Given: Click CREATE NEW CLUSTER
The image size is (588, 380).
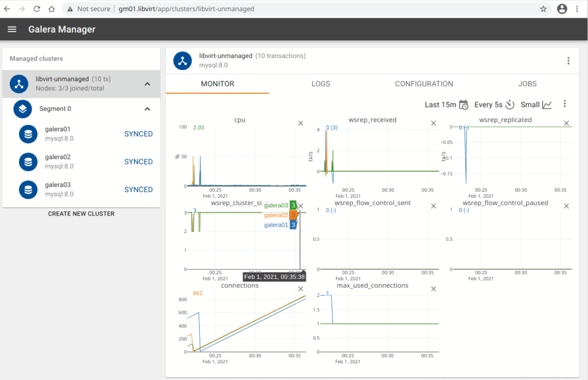Looking at the screenshot, I should [81, 214].
